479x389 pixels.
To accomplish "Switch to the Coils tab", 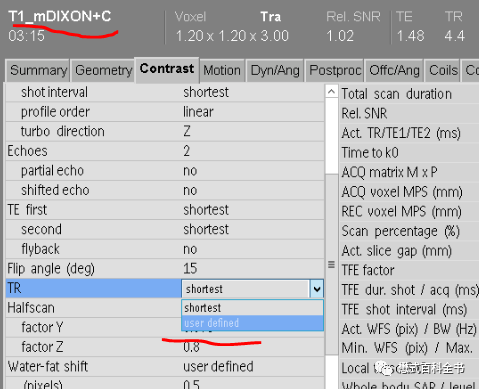I will pos(443,70).
